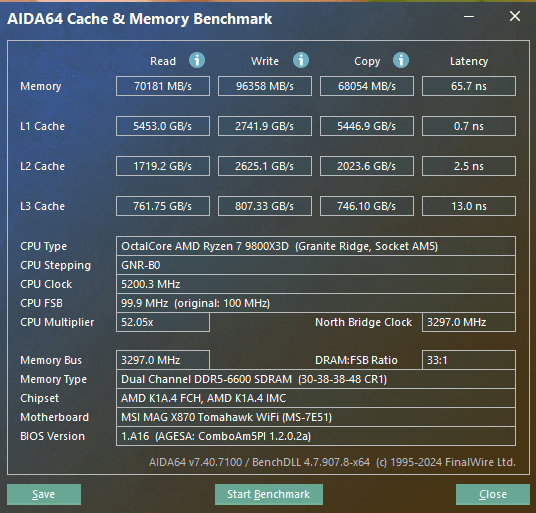Select the Memory Write result 96358 MB/s
The width and height of the screenshot is (536, 513).
pyautogui.click(x=265, y=86)
